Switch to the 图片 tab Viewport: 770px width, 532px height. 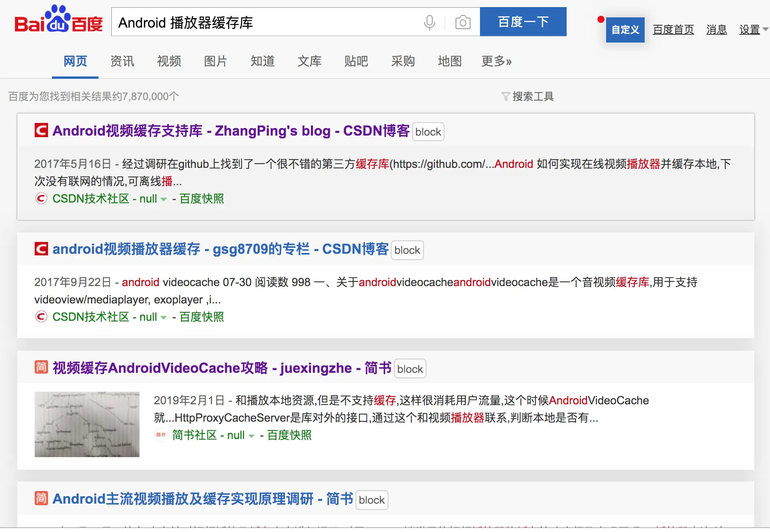tap(216, 61)
